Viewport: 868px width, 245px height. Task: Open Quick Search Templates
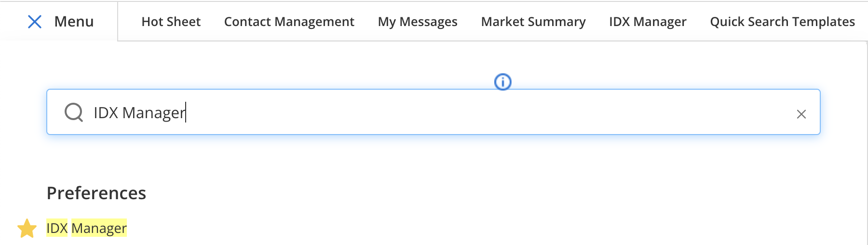pos(782,22)
